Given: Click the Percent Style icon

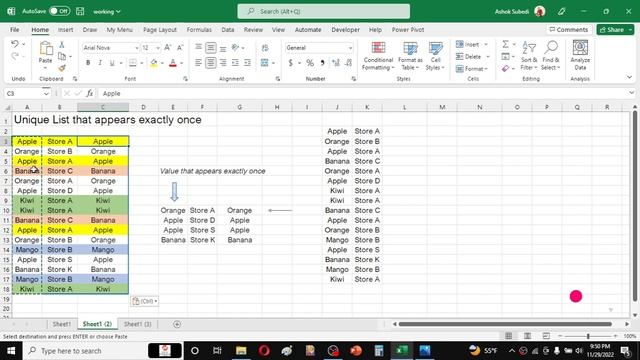Looking at the screenshot, I should pyautogui.click(x=310, y=63).
